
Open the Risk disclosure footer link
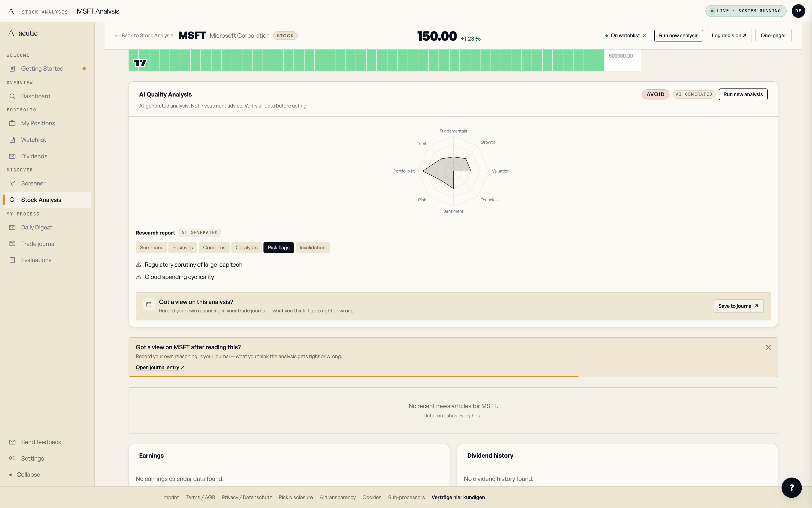point(296,497)
